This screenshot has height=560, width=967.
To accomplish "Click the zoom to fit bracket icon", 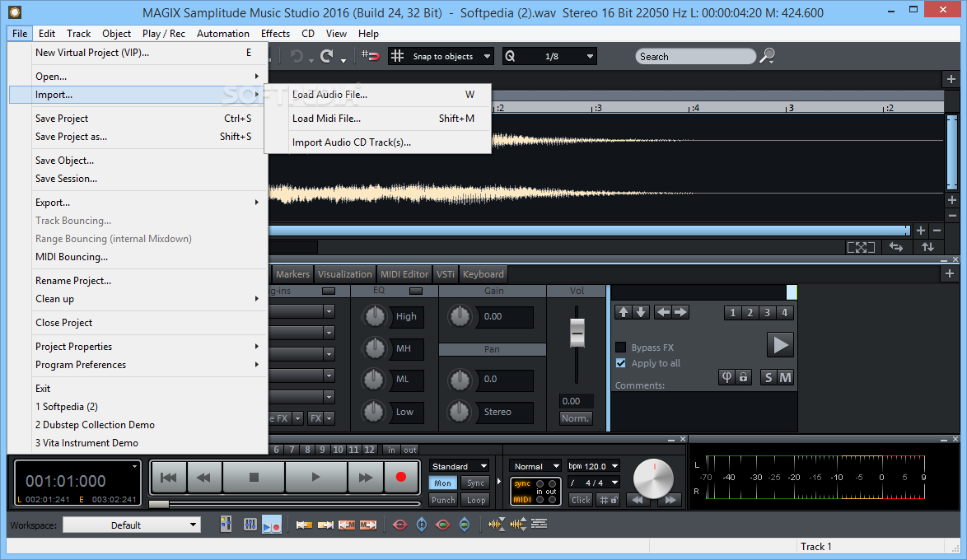I will click(861, 247).
